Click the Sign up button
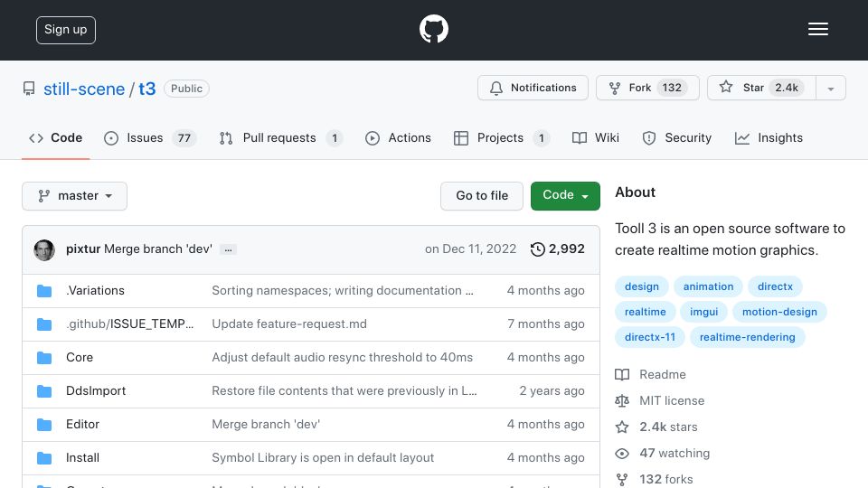Image resolution: width=868 pixels, height=488 pixels. pos(66,30)
